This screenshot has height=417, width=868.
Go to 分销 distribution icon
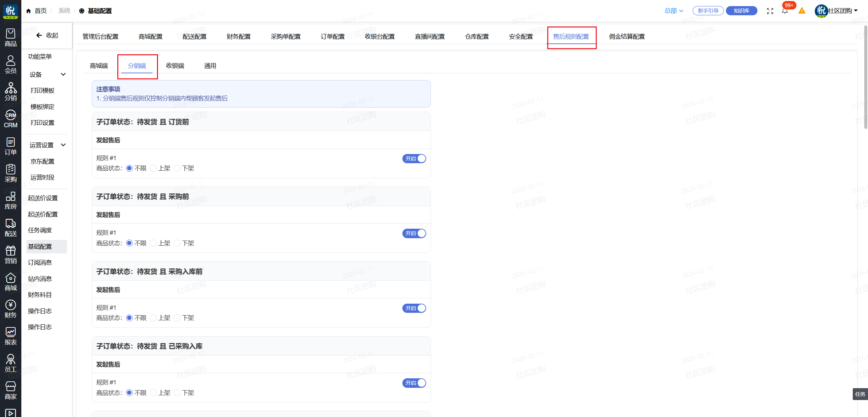click(x=11, y=92)
